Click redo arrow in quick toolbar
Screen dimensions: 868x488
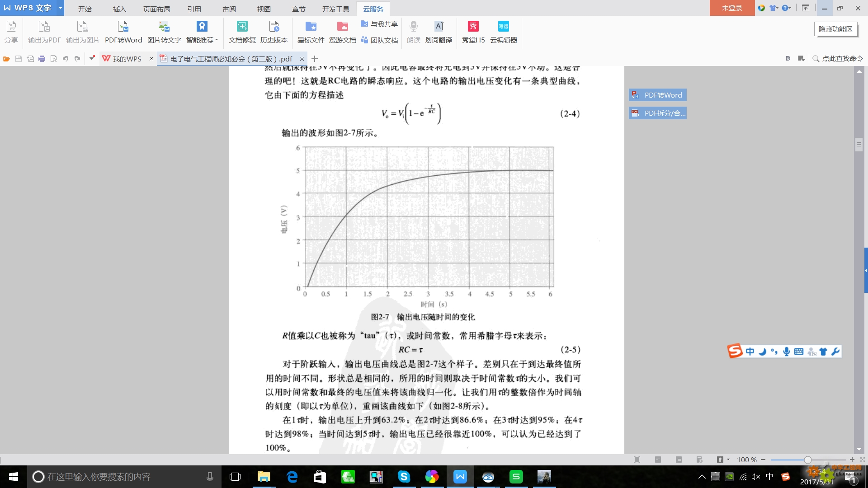[x=77, y=59]
